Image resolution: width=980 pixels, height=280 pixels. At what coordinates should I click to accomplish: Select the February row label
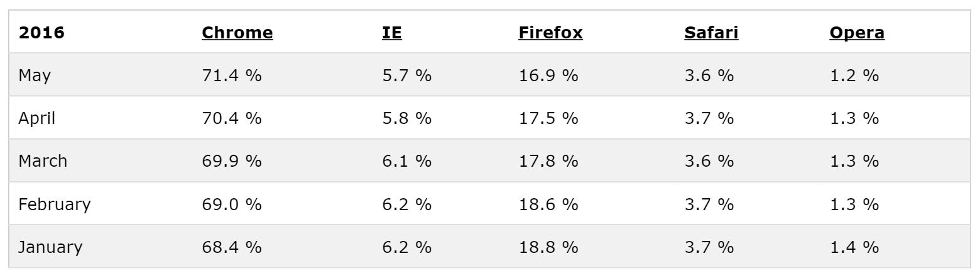pyautogui.click(x=55, y=204)
